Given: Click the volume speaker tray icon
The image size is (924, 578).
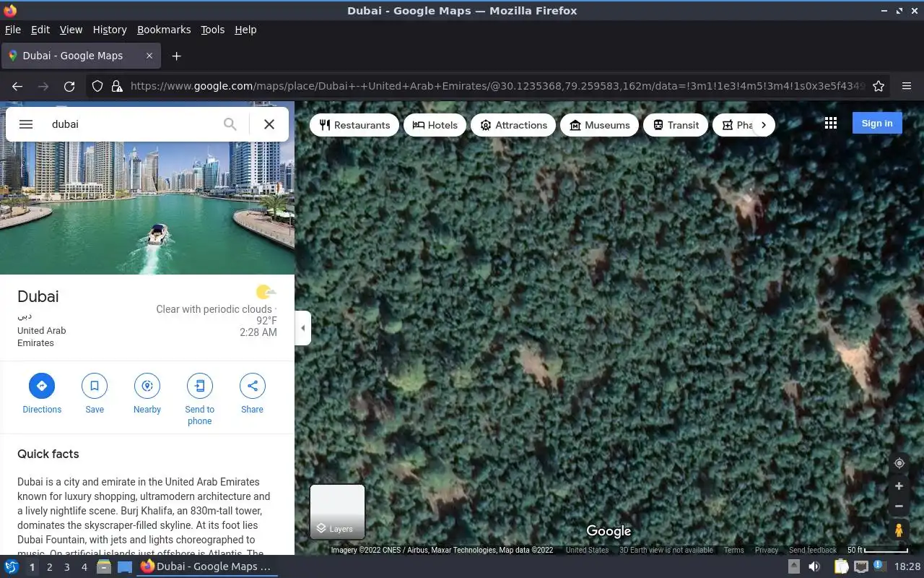Looking at the screenshot, I should [x=814, y=566].
